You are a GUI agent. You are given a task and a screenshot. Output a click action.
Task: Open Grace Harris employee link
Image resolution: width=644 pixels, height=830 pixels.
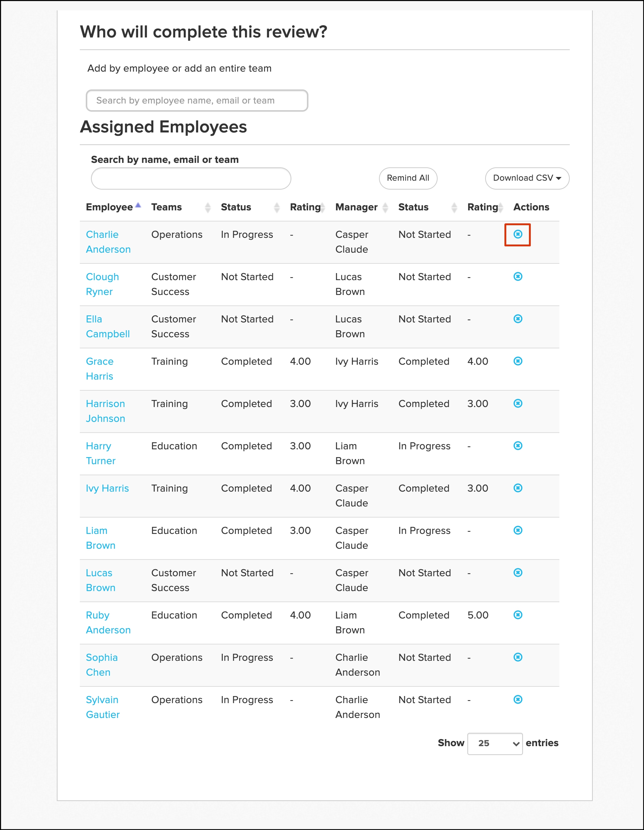pyautogui.click(x=99, y=369)
